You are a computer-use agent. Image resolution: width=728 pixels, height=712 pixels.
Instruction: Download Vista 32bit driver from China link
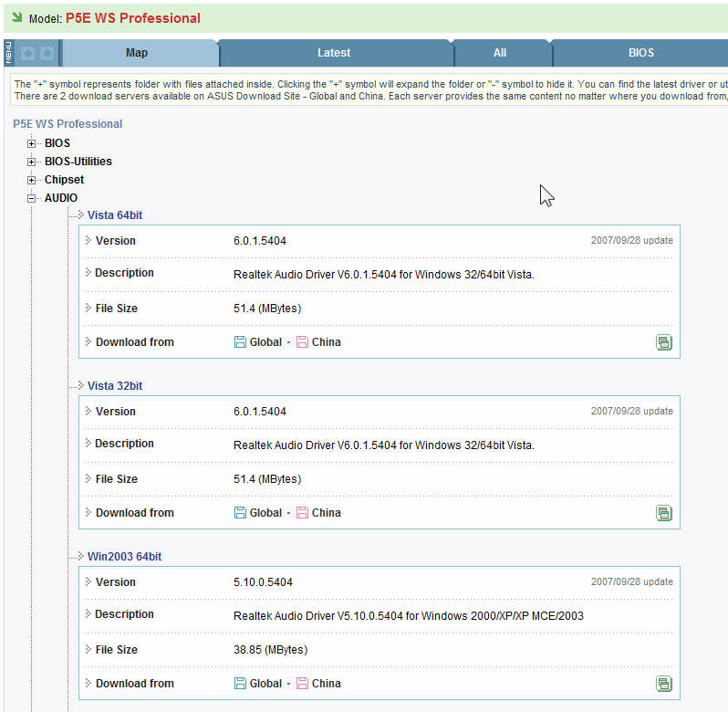coord(326,513)
